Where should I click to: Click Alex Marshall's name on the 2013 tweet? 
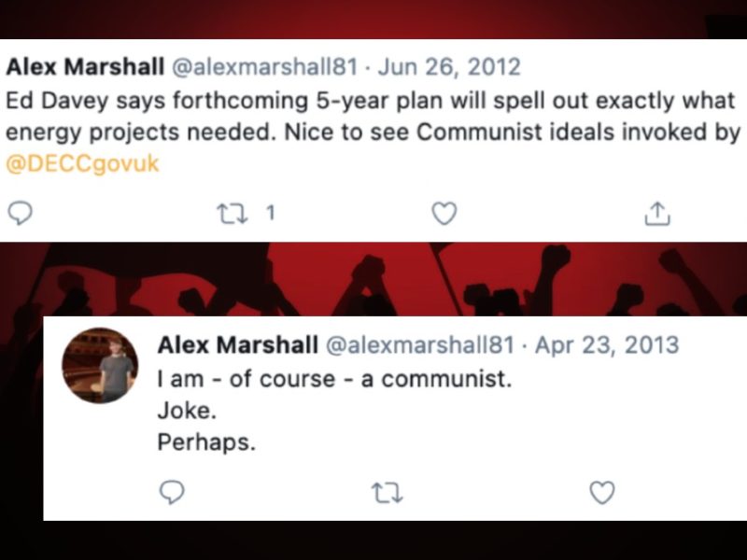[237, 344]
